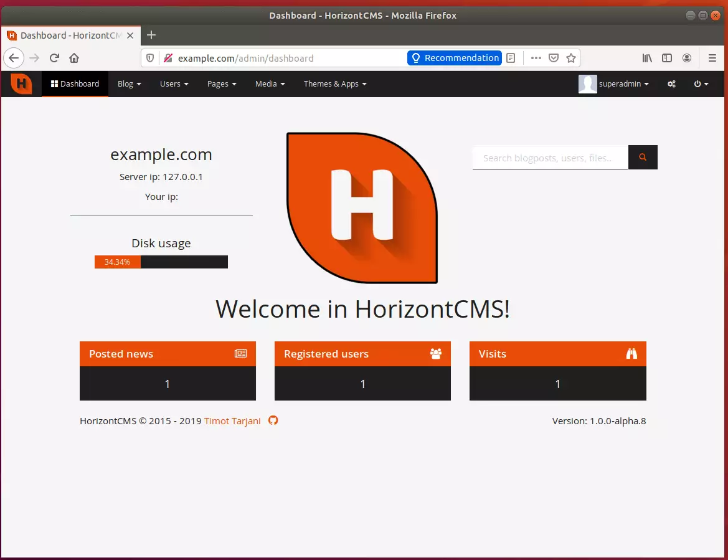Open the Posted news card header
The height and width of the screenshot is (560, 728).
point(168,354)
